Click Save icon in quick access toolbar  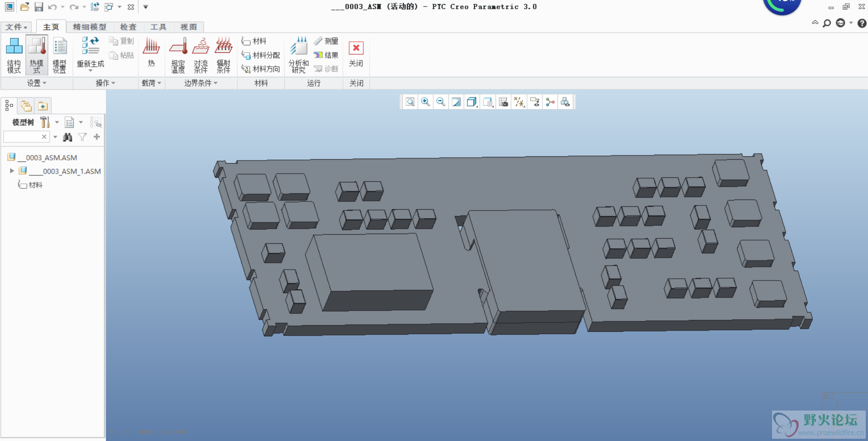(39, 7)
